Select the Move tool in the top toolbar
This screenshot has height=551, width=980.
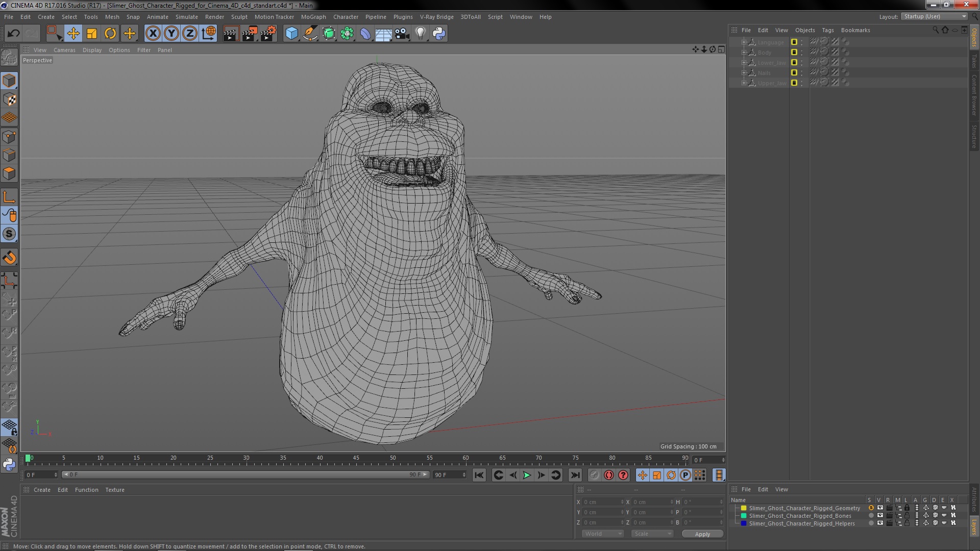73,34
